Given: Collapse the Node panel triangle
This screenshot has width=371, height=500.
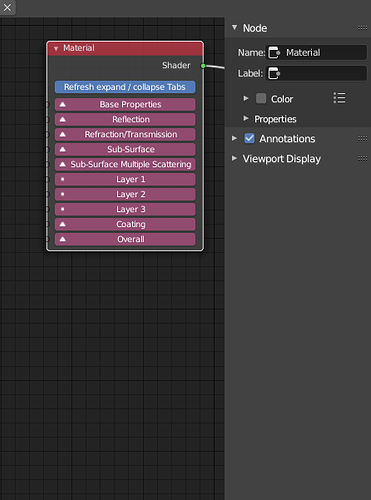Looking at the screenshot, I should click(235, 27).
